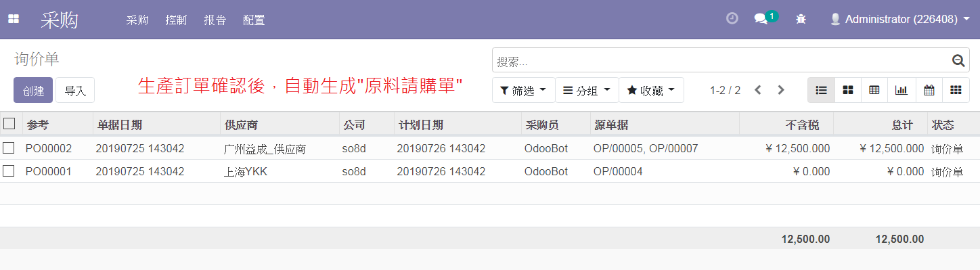Tick the checkbox for PO00001
980x270 pixels.
point(9,171)
